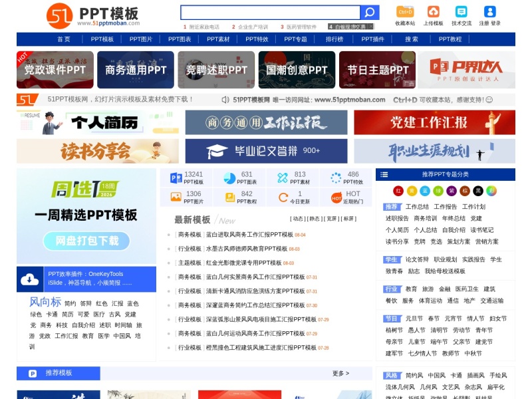The height and width of the screenshot is (399, 532).
Task: Open the 商务通用PPT banner
Action: click(x=136, y=70)
